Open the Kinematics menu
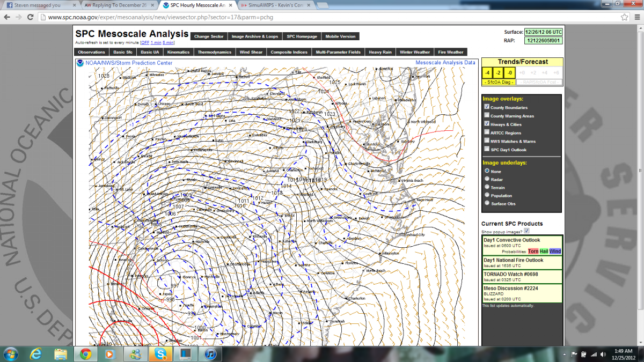Image resolution: width=644 pixels, height=362 pixels. [x=178, y=52]
